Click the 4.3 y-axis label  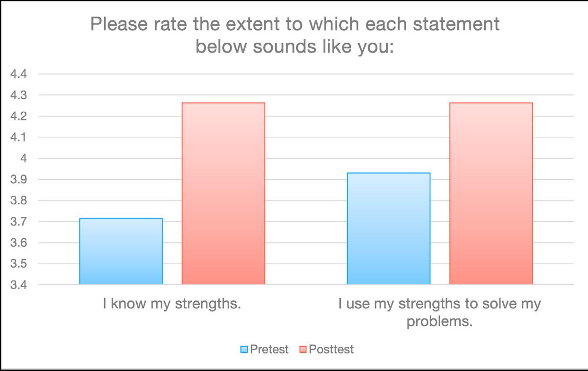coord(19,95)
